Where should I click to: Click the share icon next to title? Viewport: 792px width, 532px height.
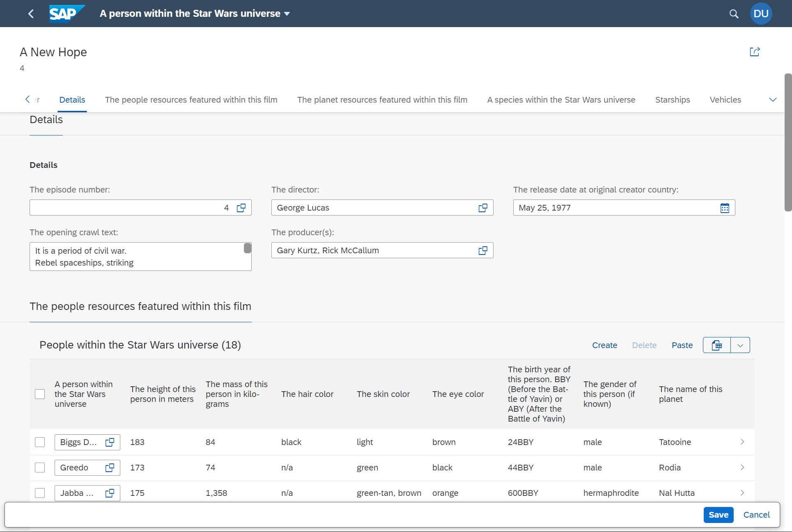pyautogui.click(x=755, y=52)
